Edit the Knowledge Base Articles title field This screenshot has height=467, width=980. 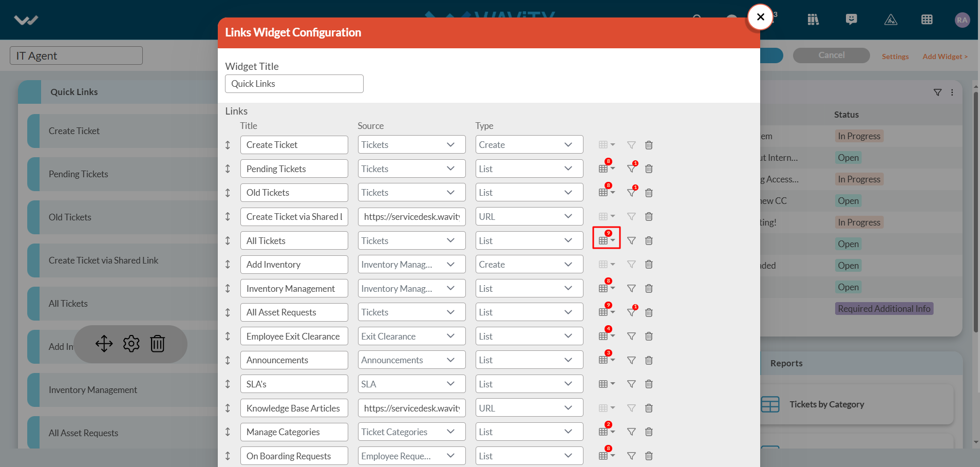point(294,408)
